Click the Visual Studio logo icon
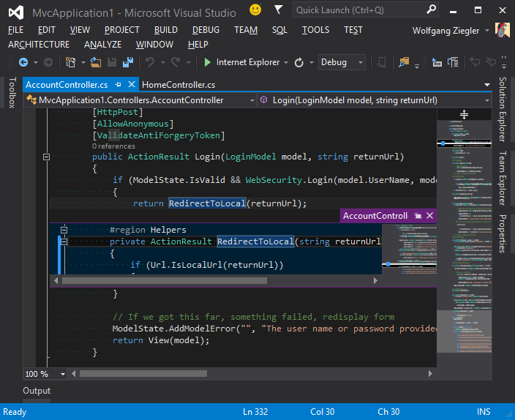The image size is (515, 420). click(x=16, y=13)
